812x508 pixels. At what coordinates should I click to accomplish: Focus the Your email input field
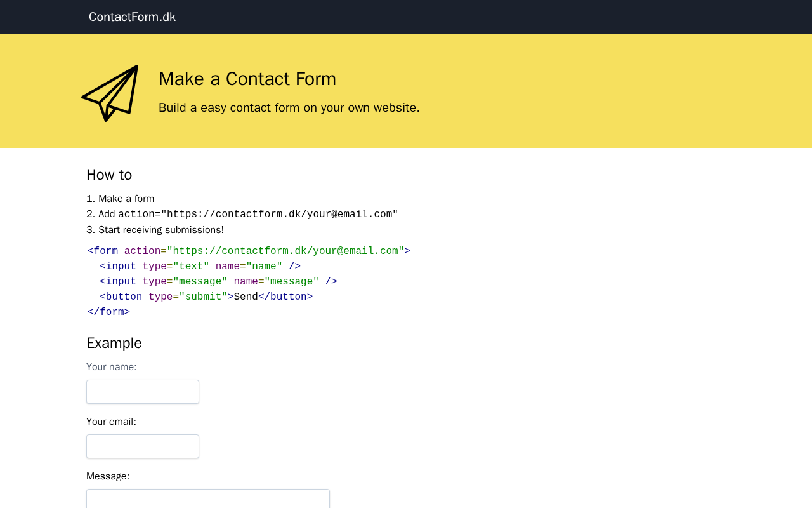click(143, 446)
